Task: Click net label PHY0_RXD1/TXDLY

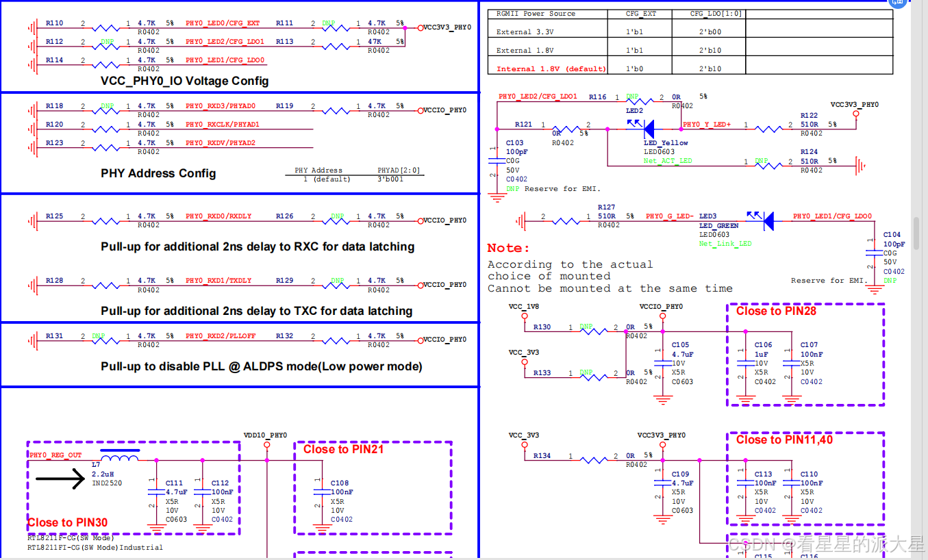Action: pos(218,281)
